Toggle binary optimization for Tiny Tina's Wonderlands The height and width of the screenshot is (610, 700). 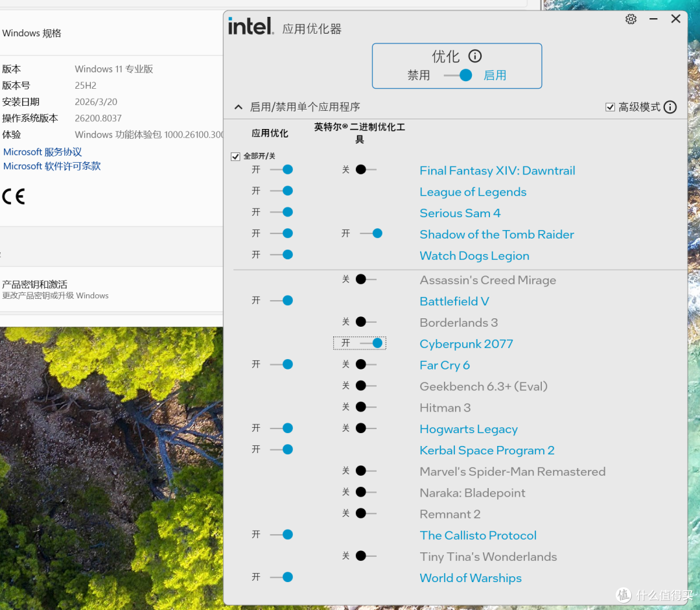coord(366,556)
